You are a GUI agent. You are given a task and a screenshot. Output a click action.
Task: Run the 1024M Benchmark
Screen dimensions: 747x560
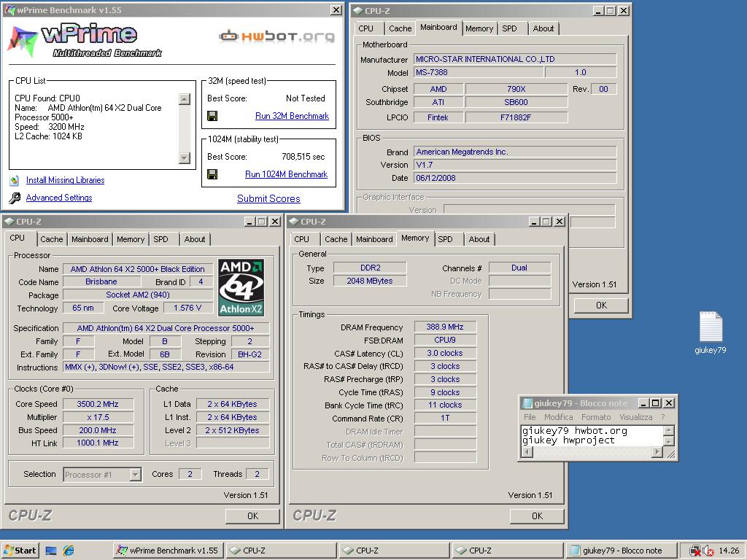(286, 174)
